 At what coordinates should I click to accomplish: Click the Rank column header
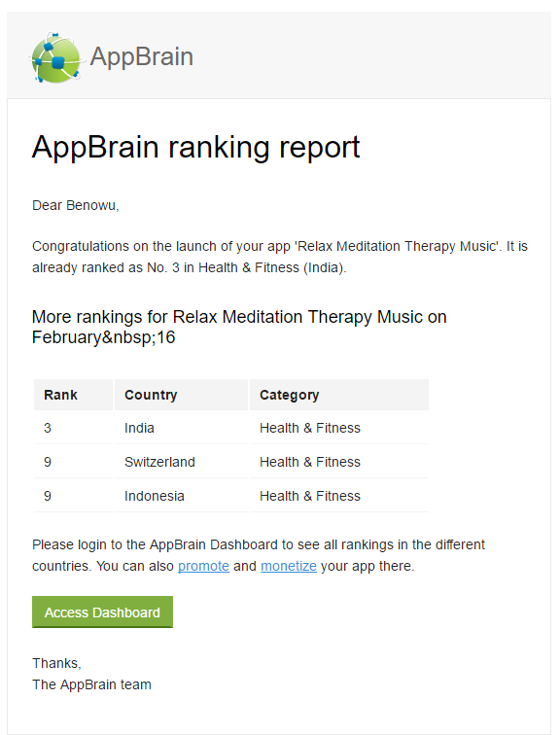[x=74, y=395]
